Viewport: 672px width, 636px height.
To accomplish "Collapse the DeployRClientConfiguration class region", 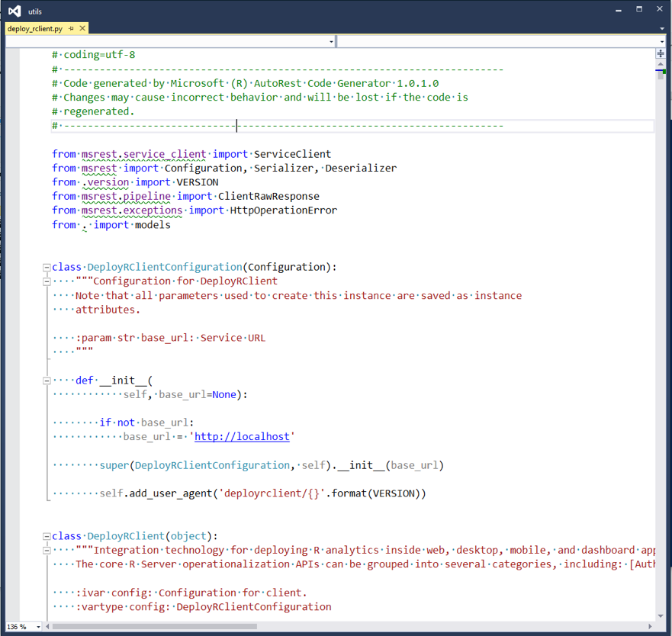I will click(x=47, y=266).
